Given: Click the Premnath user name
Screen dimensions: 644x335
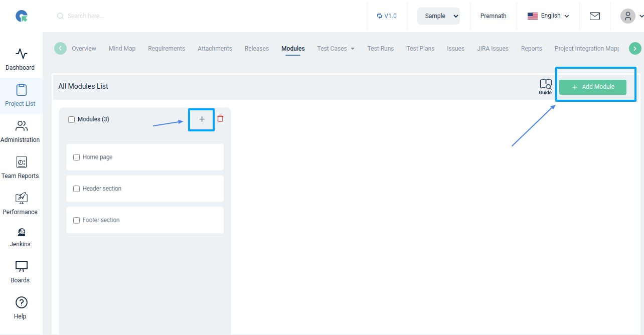Looking at the screenshot, I should (x=494, y=16).
